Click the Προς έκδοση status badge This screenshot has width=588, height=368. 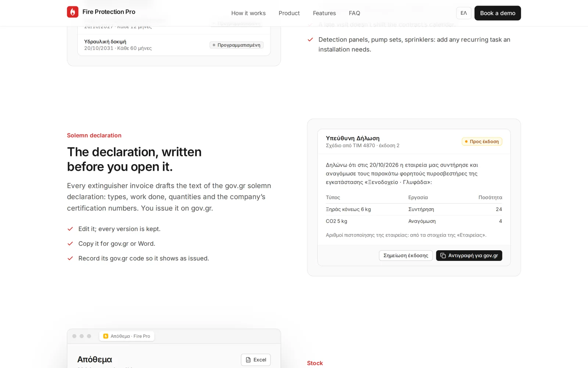click(482, 141)
